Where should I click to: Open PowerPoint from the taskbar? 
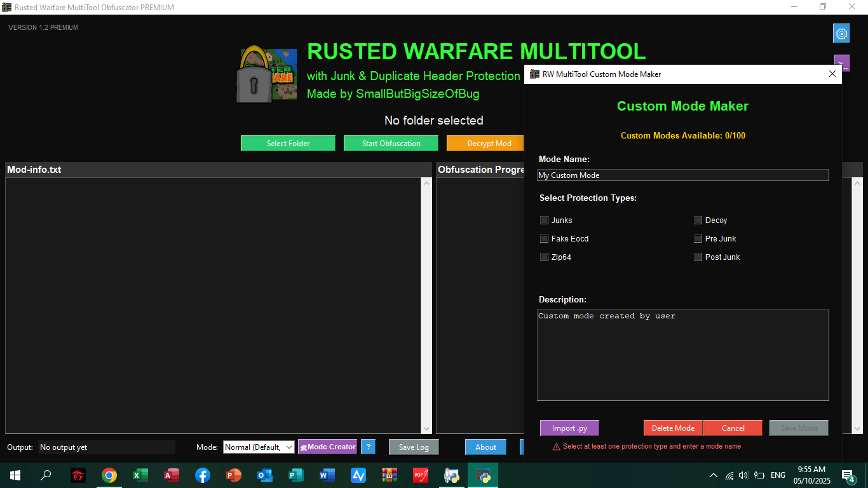click(x=234, y=475)
